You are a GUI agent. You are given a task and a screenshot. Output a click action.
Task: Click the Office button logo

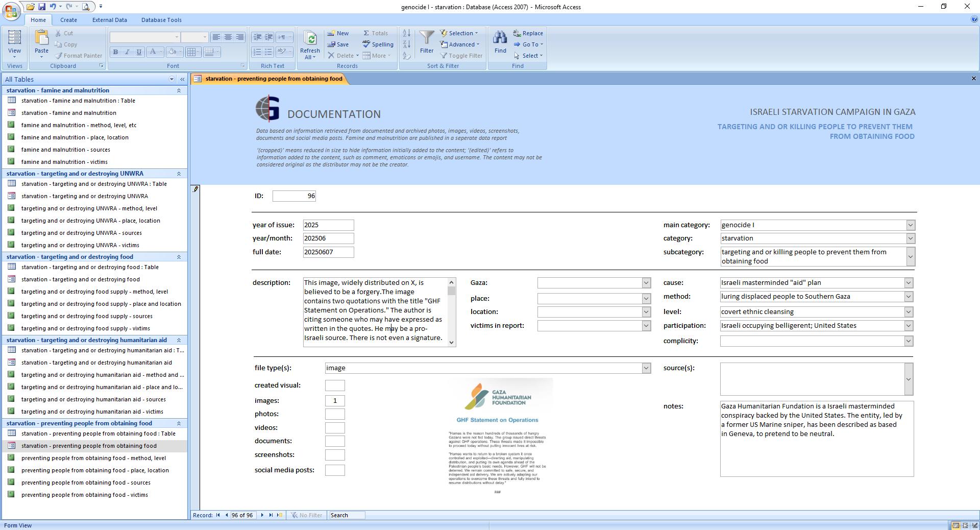pyautogui.click(x=11, y=11)
